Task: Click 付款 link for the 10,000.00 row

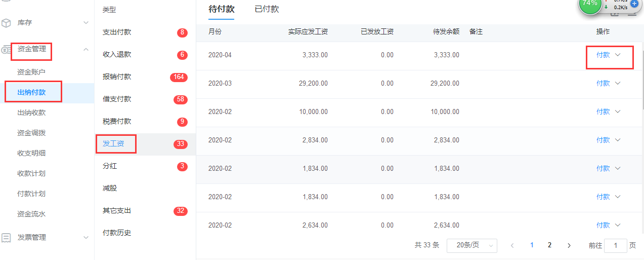Action: point(603,112)
